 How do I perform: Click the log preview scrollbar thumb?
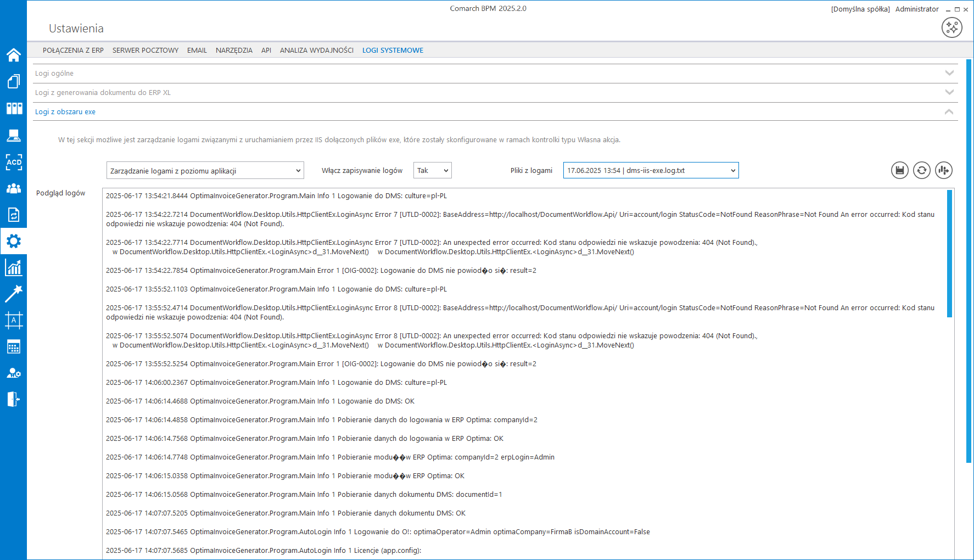coord(949,253)
